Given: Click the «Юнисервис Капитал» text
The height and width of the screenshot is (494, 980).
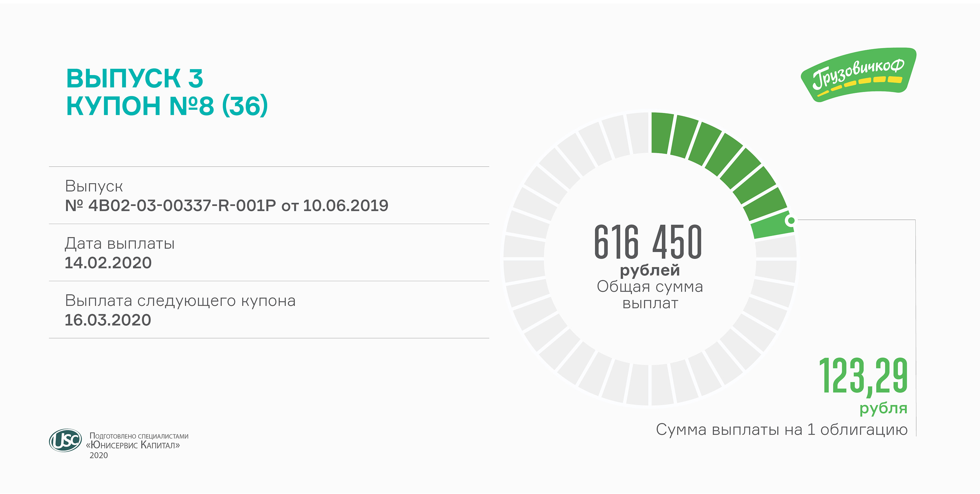Looking at the screenshot, I should click(133, 445).
